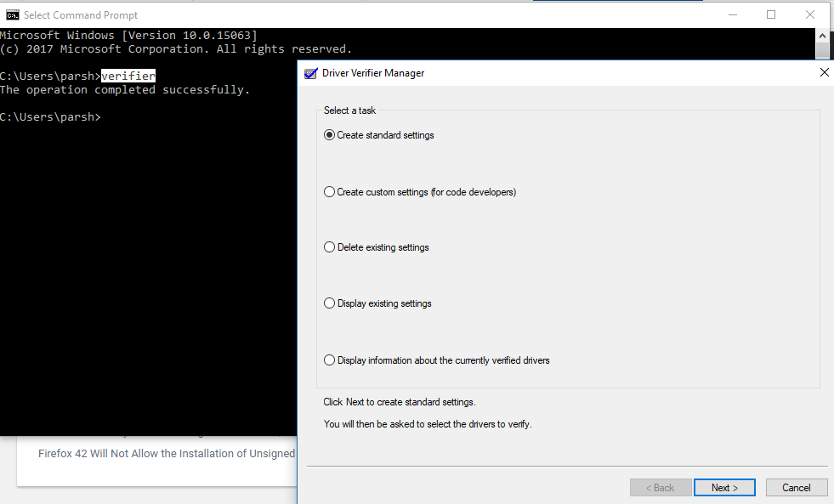Select Display information about currently verified drivers
This screenshot has width=834, height=504.
[x=330, y=360]
